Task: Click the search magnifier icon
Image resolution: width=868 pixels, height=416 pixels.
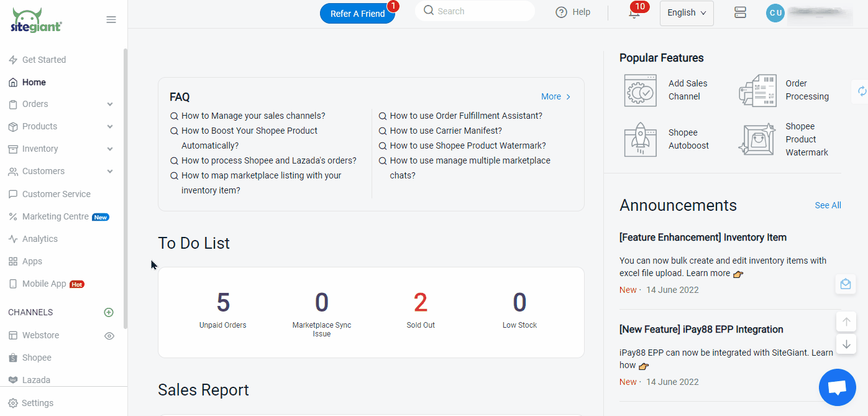Action: 429,11
